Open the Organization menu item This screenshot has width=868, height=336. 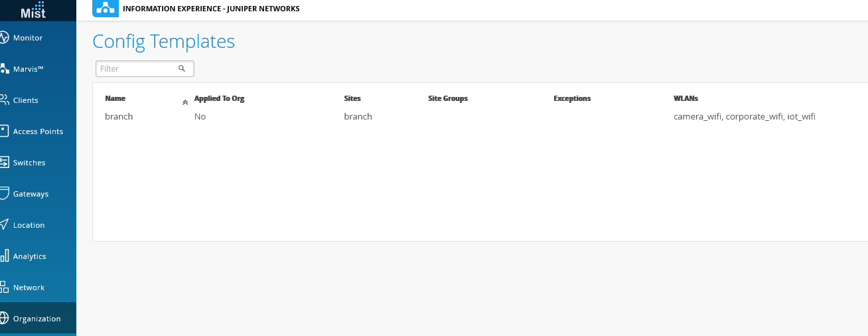click(x=36, y=319)
